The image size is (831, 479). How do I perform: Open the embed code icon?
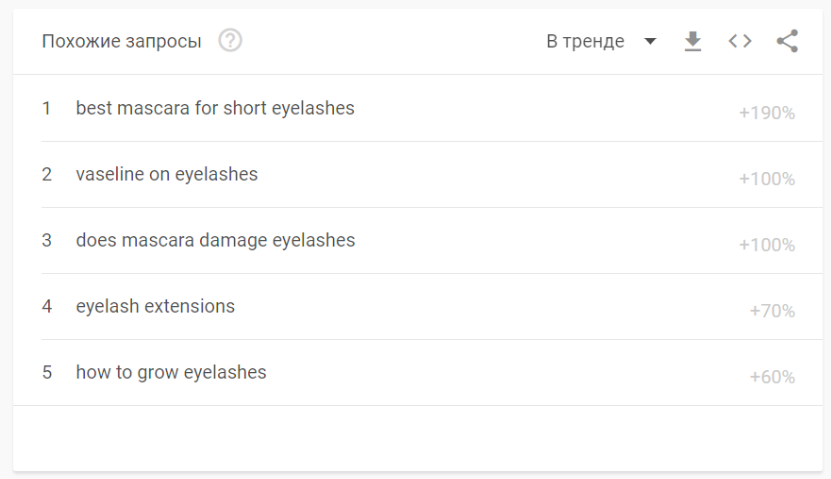[740, 41]
